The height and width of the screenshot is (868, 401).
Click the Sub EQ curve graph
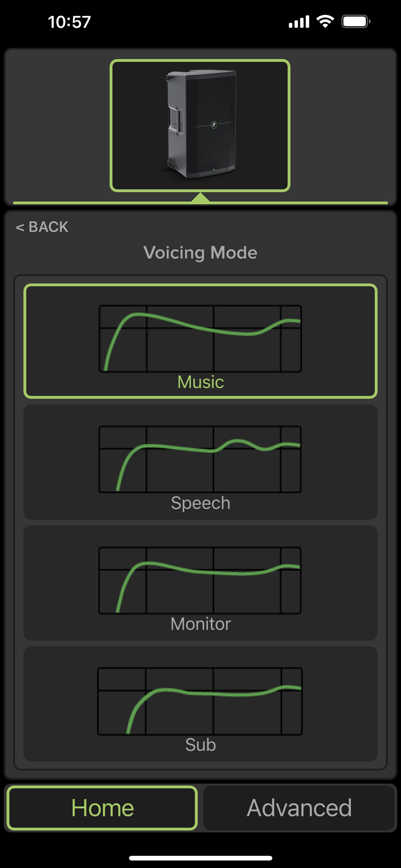tap(200, 701)
